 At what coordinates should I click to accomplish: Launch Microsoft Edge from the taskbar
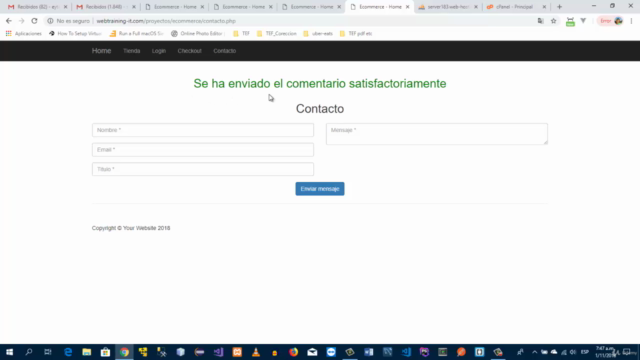coord(68,352)
